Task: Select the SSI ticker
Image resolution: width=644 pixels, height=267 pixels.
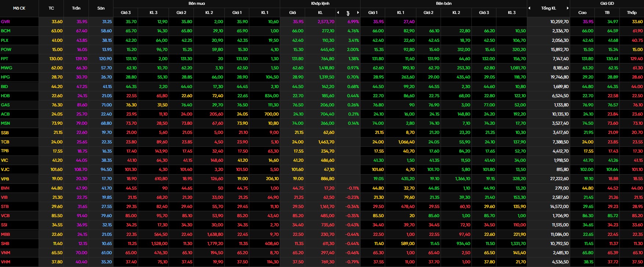Action: (x=4, y=225)
